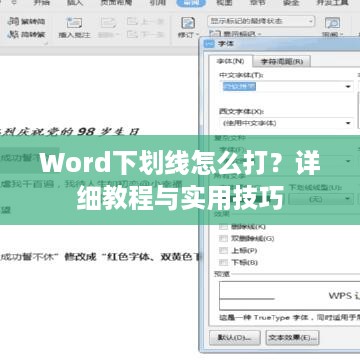Switch to the 字体(N) tab
360x360 pixels.
click(x=230, y=61)
